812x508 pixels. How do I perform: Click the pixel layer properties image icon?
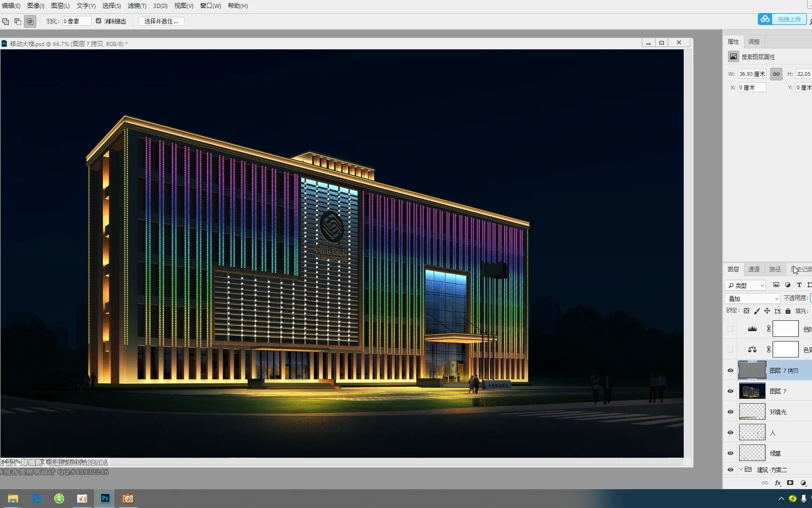coord(734,57)
